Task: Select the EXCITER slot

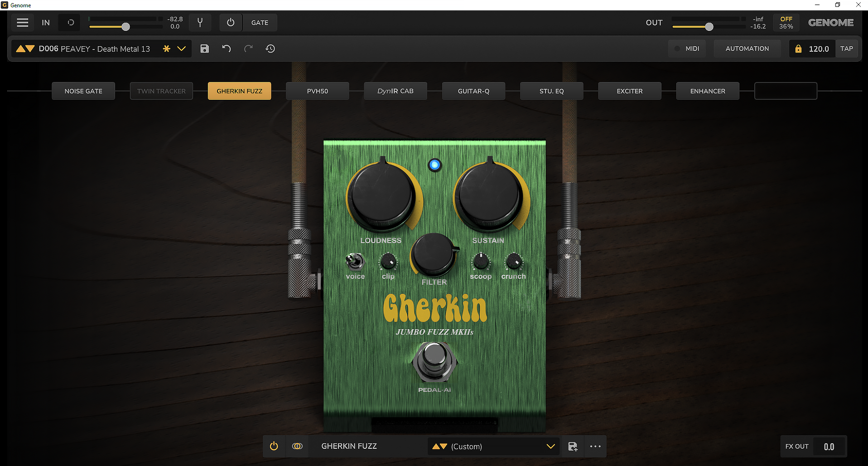Action: coord(630,91)
